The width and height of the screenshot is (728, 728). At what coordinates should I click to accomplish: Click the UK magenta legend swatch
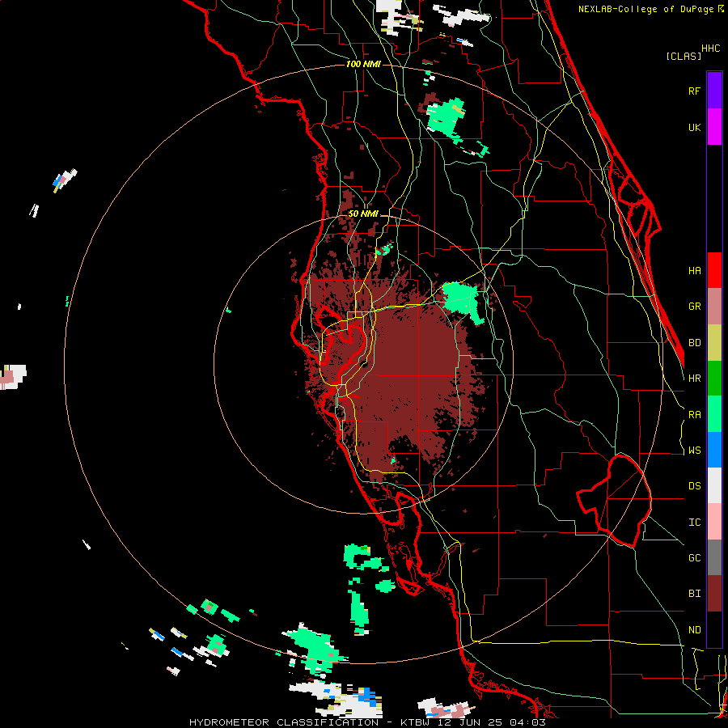714,127
